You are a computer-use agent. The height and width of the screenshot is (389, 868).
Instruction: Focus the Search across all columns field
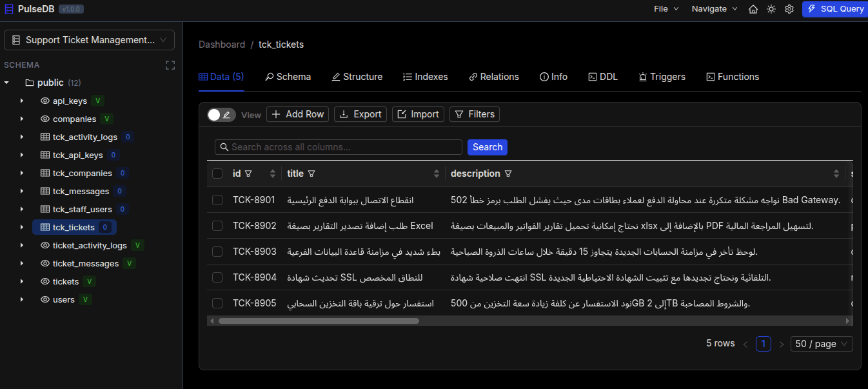[x=339, y=147]
